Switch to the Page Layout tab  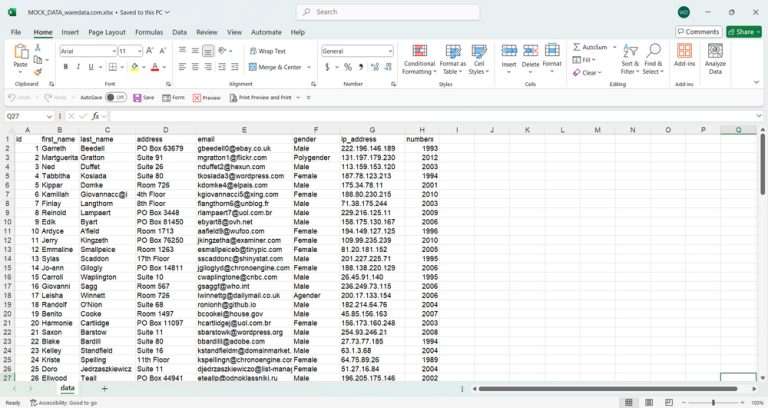pos(107,32)
